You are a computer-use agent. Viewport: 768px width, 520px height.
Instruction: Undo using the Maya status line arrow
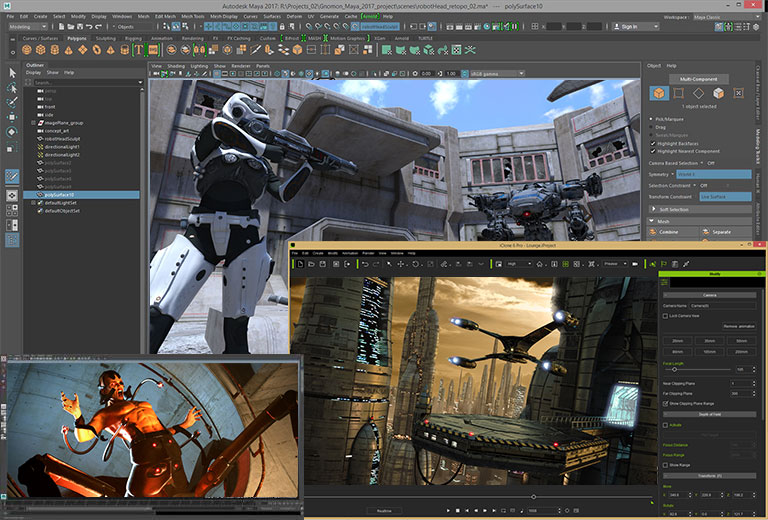click(89, 26)
